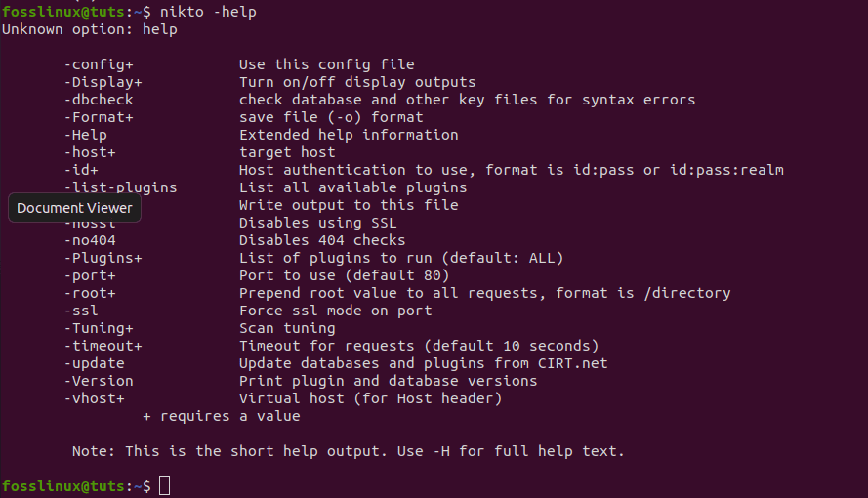The width and height of the screenshot is (868, 498).
Task: Click the -config+ option text
Action: [x=99, y=64]
